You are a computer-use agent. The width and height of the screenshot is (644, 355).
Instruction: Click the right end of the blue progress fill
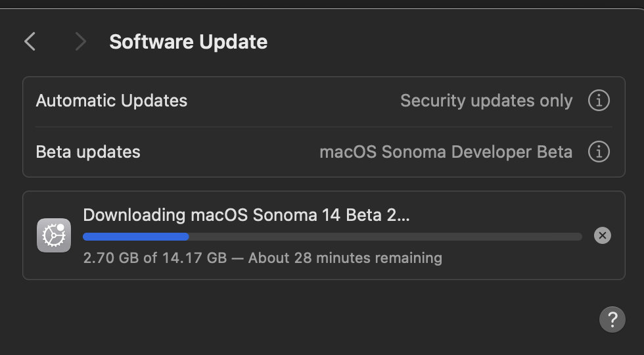click(187, 237)
